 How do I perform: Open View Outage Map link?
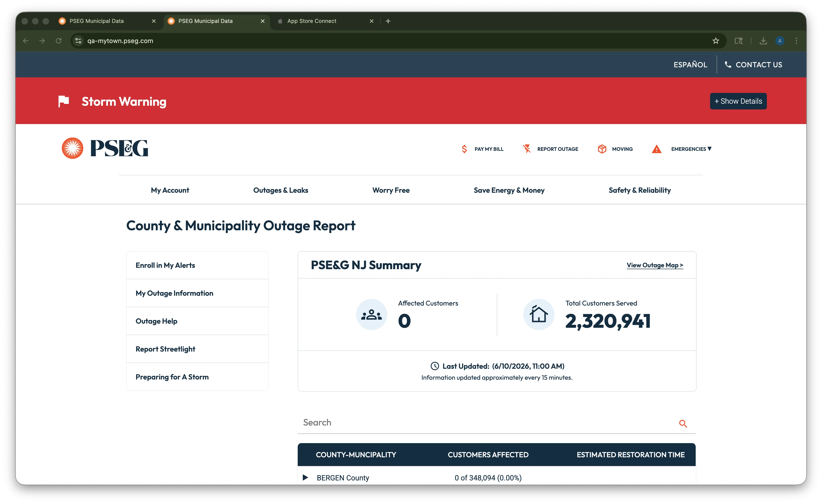655,265
